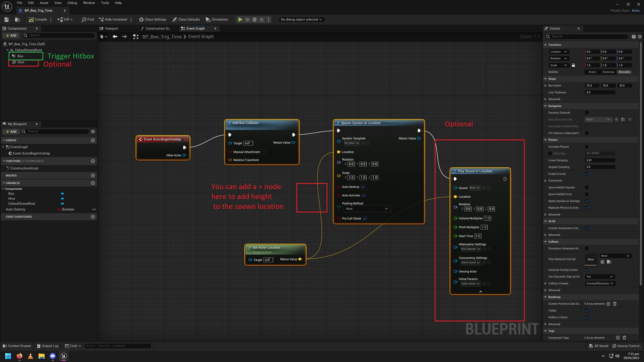Open Class Settings
Screen dimensions: 644x362
point(153,19)
